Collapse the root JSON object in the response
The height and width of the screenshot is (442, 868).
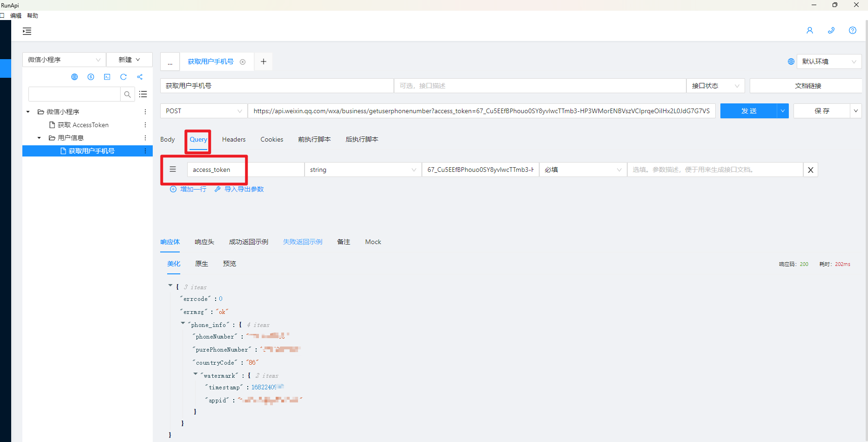(170, 286)
